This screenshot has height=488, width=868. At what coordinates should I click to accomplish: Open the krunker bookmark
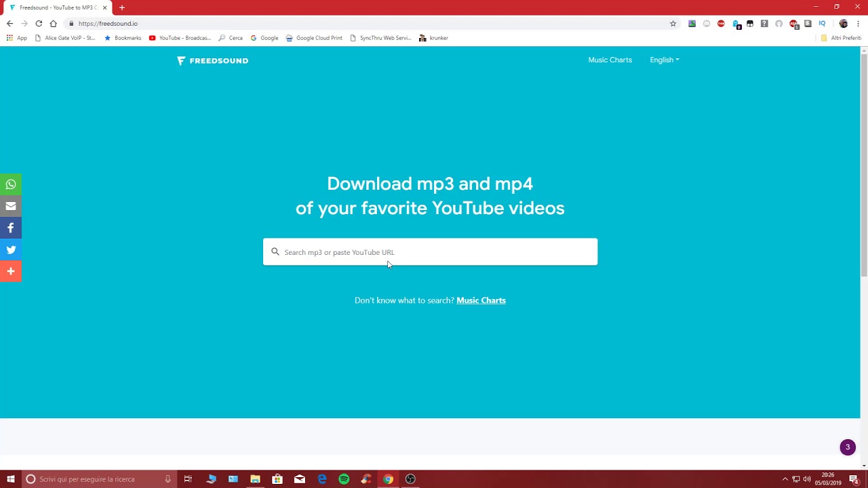[x=433, y=38]
